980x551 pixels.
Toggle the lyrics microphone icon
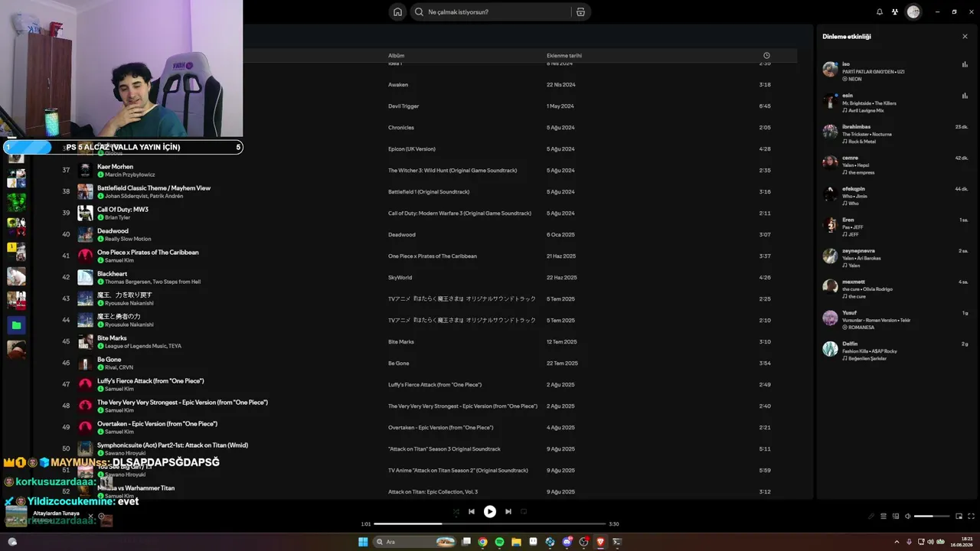871,517
